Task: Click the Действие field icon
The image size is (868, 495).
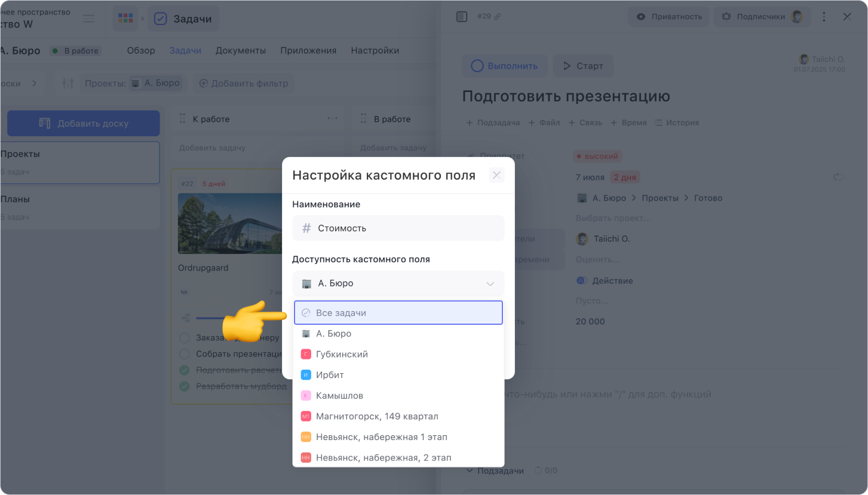Action: (581, 281)
